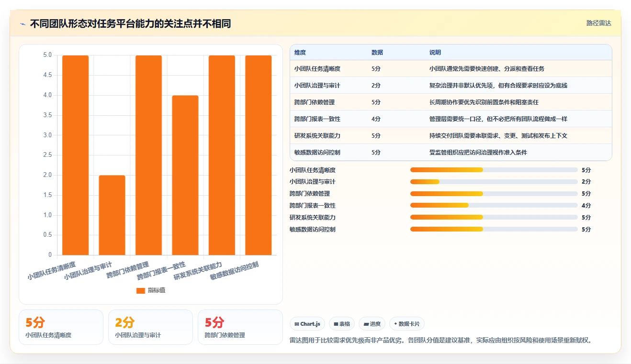Open the 5分 跨部门依赖管理 data card

240,327
